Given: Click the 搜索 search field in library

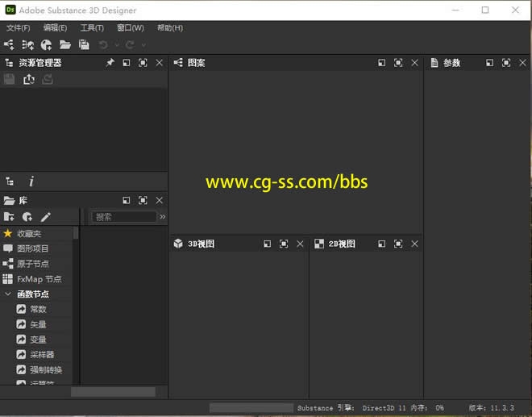Looking at the screenshot, I should 123,217.
